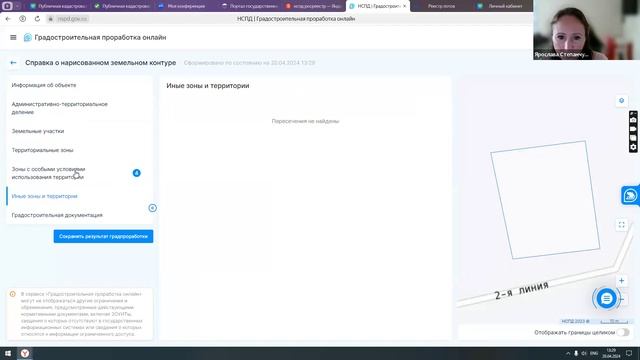Click the back arrow beside Справка о нарисованном земельном контуре
Image resolution: width=640 pixels, height=360 pixels.
pos(13,63)
